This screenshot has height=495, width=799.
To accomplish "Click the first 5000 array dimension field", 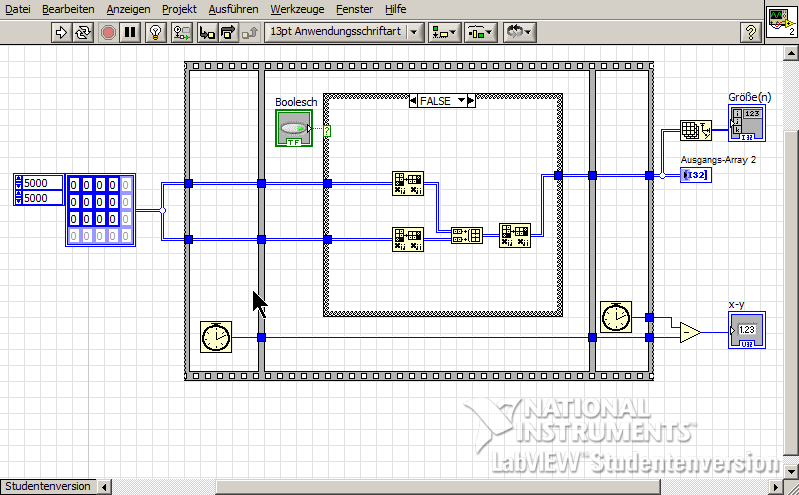I will (41, 184).
